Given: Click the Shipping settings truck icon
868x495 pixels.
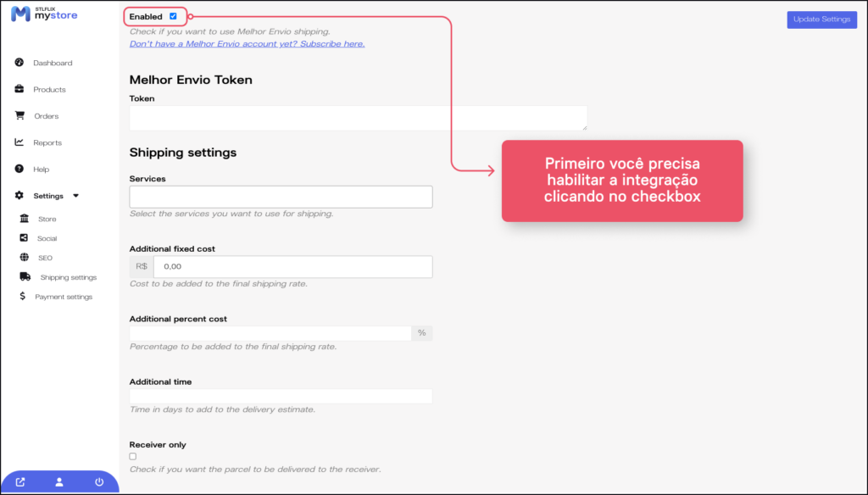Looking at the screenshot, I should [x=25, y=277].
